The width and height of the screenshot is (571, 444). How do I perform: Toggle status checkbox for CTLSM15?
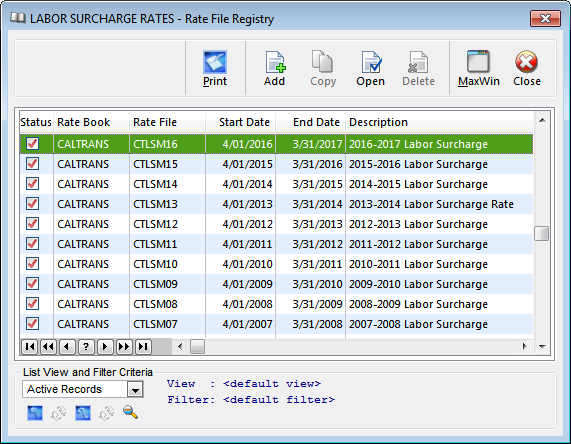(32, 164)
